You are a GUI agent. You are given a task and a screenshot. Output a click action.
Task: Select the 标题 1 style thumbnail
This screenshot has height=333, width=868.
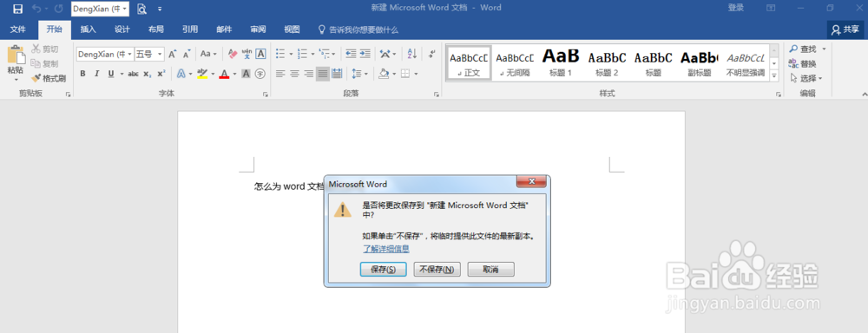(x=561, y=62)
